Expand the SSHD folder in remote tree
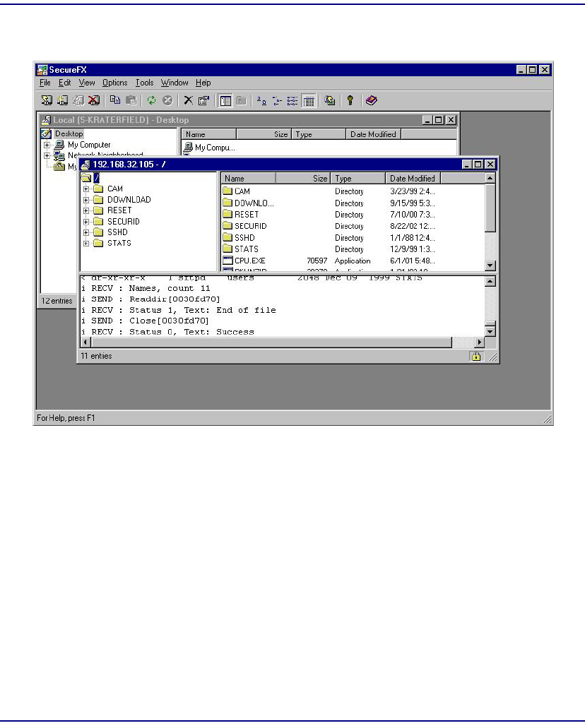This screenshot has height=728, width=585. [86, 232]
